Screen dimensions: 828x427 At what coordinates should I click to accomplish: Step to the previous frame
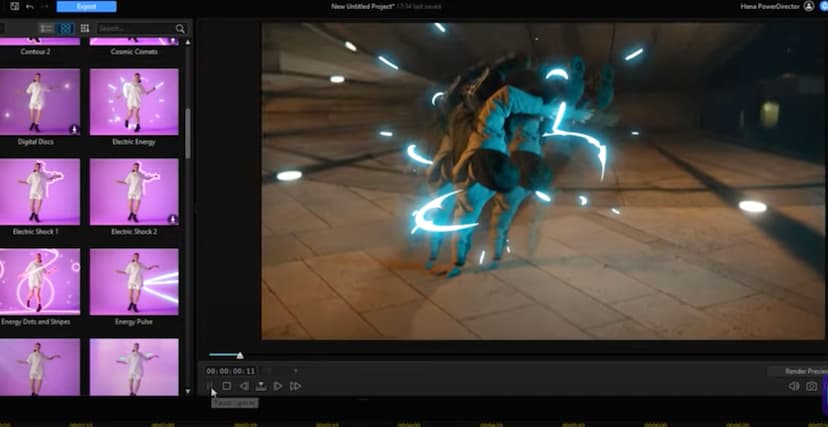point(244,386)
